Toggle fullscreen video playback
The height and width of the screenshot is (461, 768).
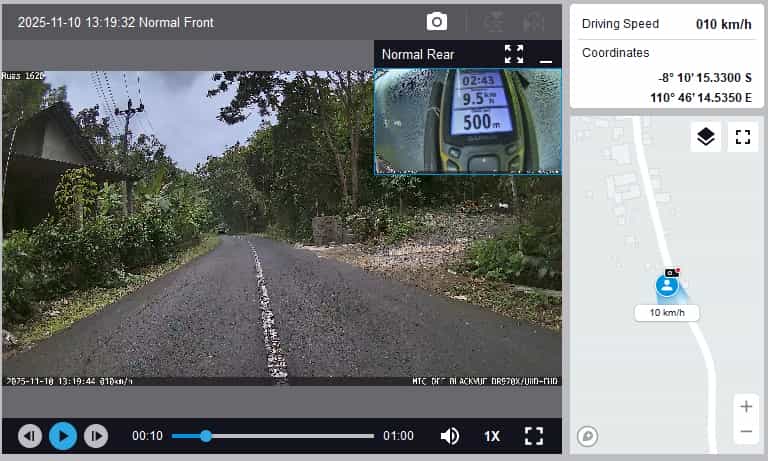534,436
